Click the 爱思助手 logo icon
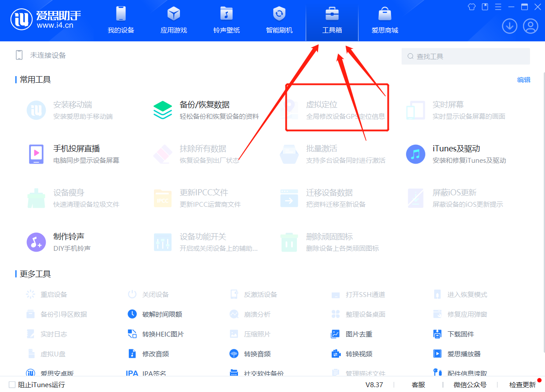This screenshot has height=392, width=545. pos(21,19)
